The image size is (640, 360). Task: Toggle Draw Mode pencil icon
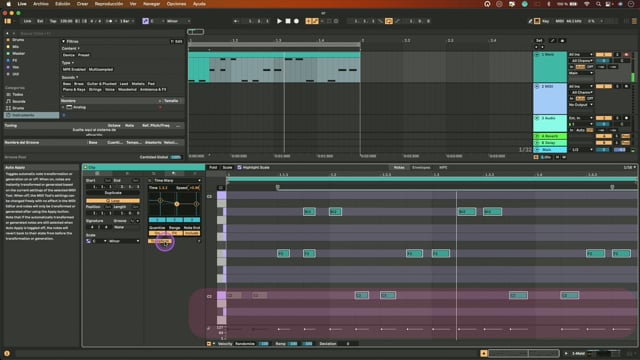point(530,21)
